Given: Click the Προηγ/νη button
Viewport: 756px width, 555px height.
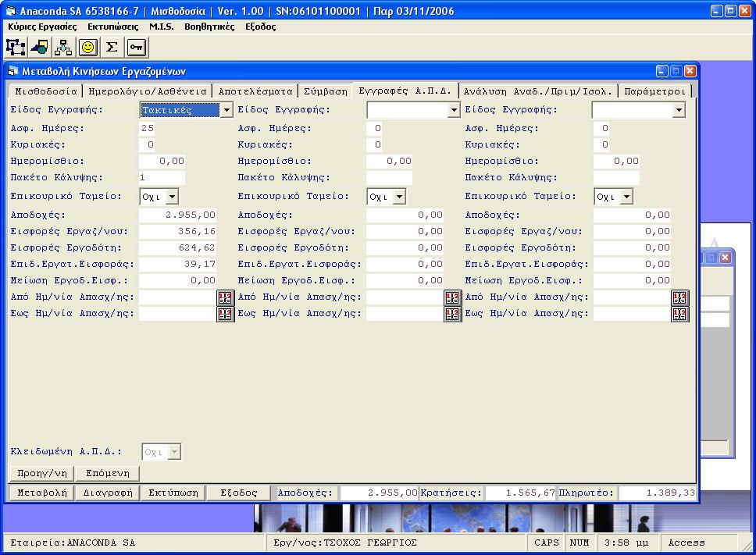Looking at the screenshot, I should [42, 473].
